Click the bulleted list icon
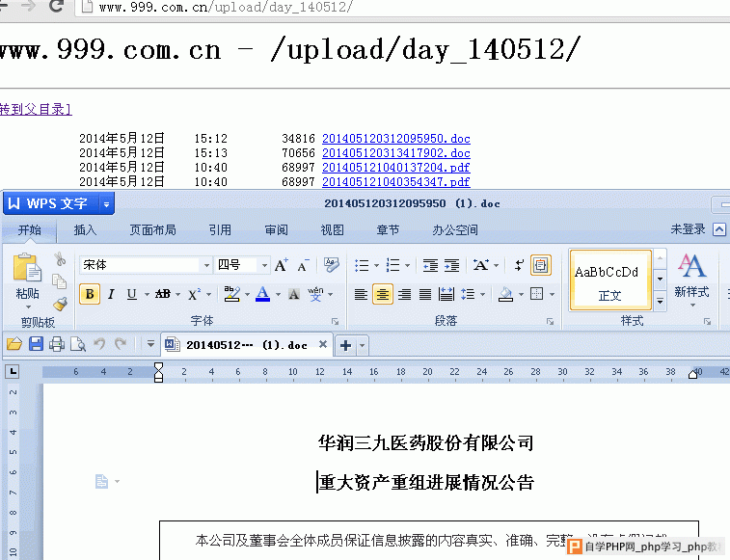The image size is (730, 560). coord(362,265)
